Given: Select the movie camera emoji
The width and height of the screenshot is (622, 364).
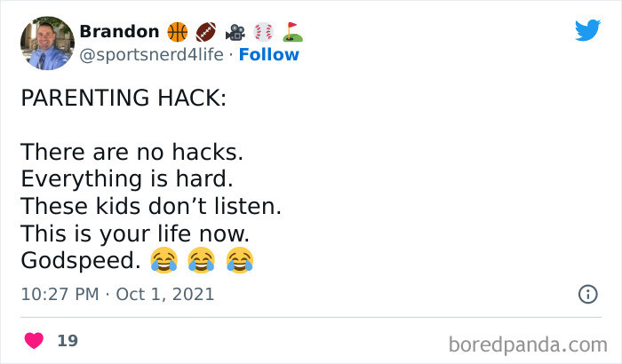Looking at the screenshot, I should (235, 31).
